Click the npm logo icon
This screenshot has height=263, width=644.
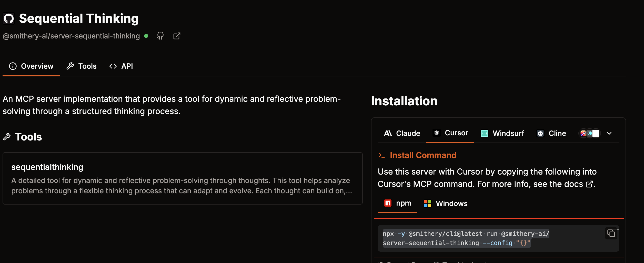[x=388, y=203]
